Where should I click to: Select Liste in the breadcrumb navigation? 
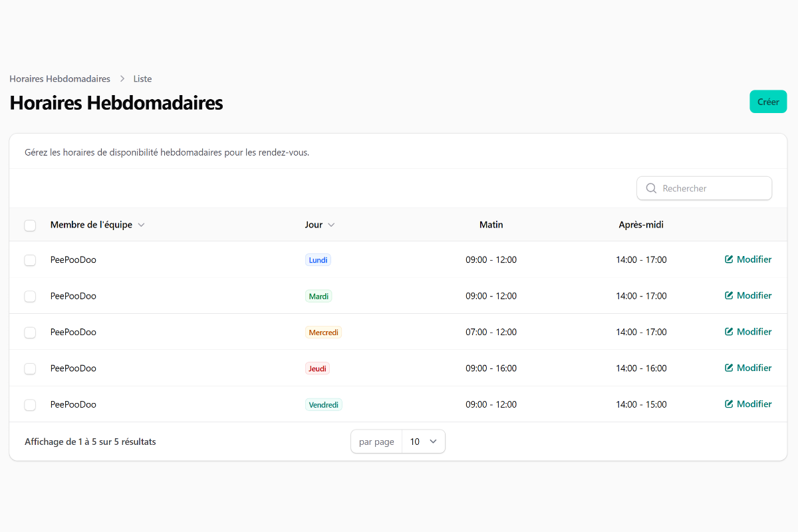coord(142,78)
